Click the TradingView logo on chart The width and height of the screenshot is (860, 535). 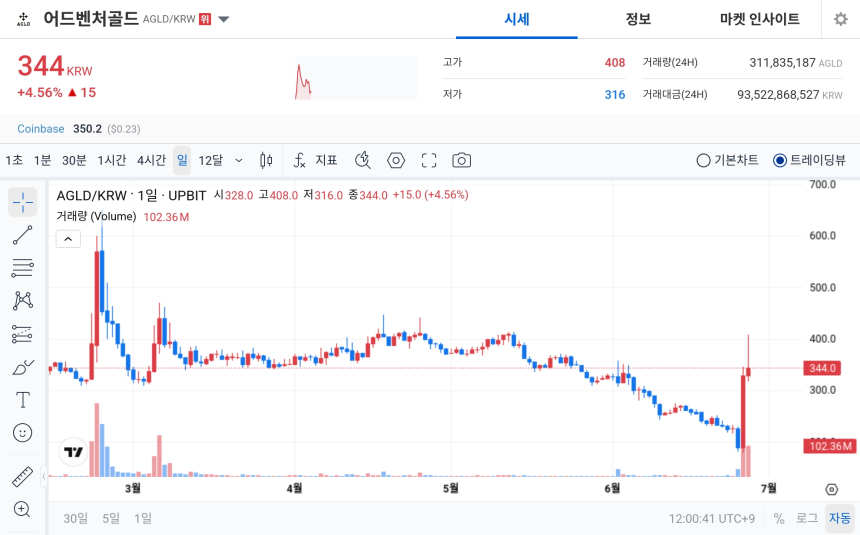coord(73,452)
